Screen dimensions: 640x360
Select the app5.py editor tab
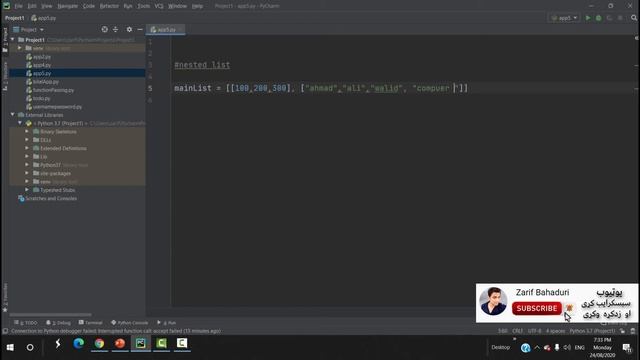(x=165, y=29)
